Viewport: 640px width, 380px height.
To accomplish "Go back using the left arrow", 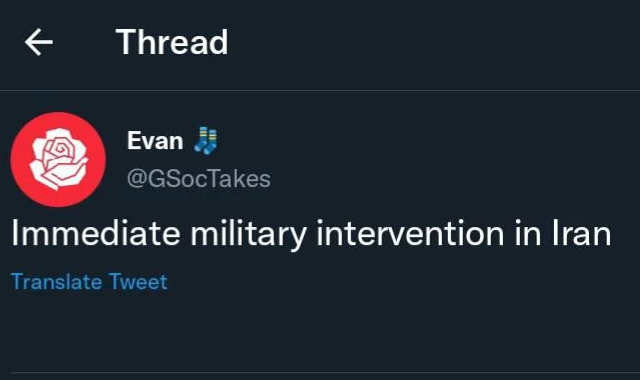I will (39, 42).
